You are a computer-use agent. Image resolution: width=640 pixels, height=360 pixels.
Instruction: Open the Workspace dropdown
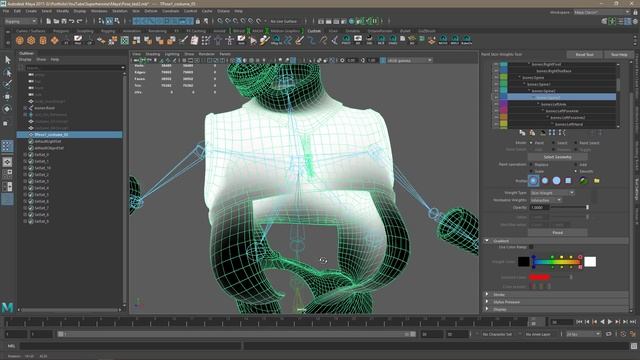(602, 12)
